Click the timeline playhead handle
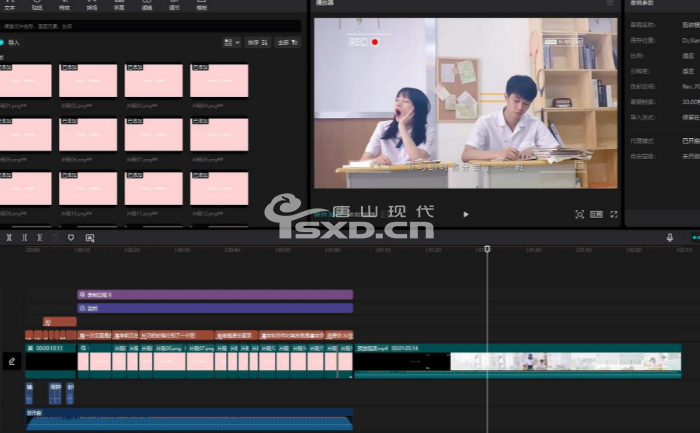This screenshot has height=433, width=700. [x=487, y=249]
